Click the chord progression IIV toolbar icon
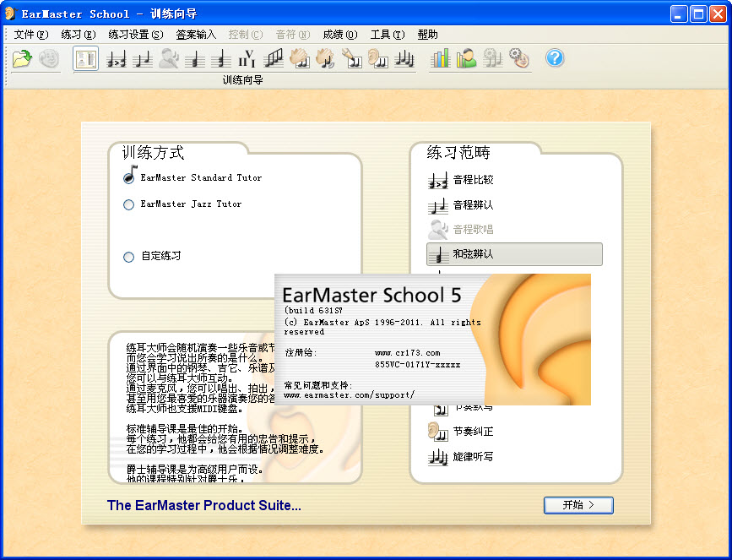 (247, 58)
